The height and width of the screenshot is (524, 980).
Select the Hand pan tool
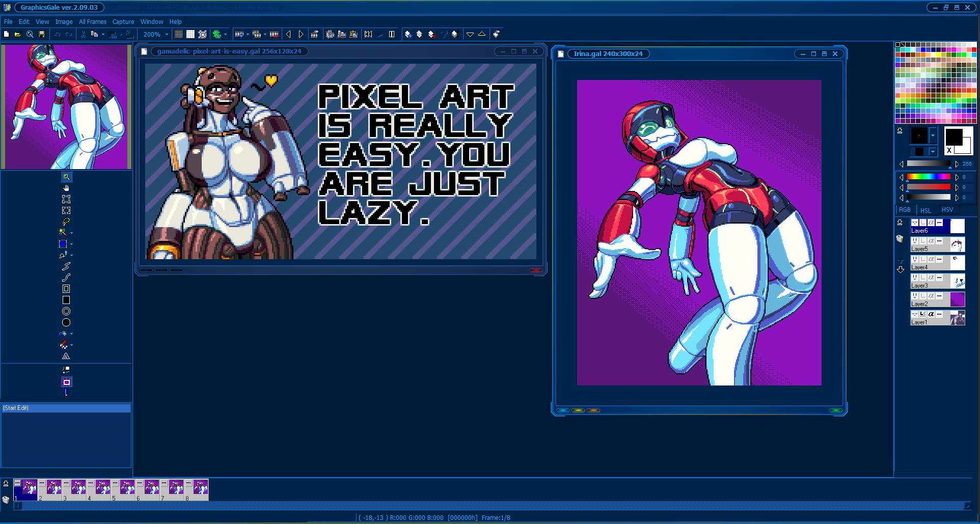[x=66, y=188]
